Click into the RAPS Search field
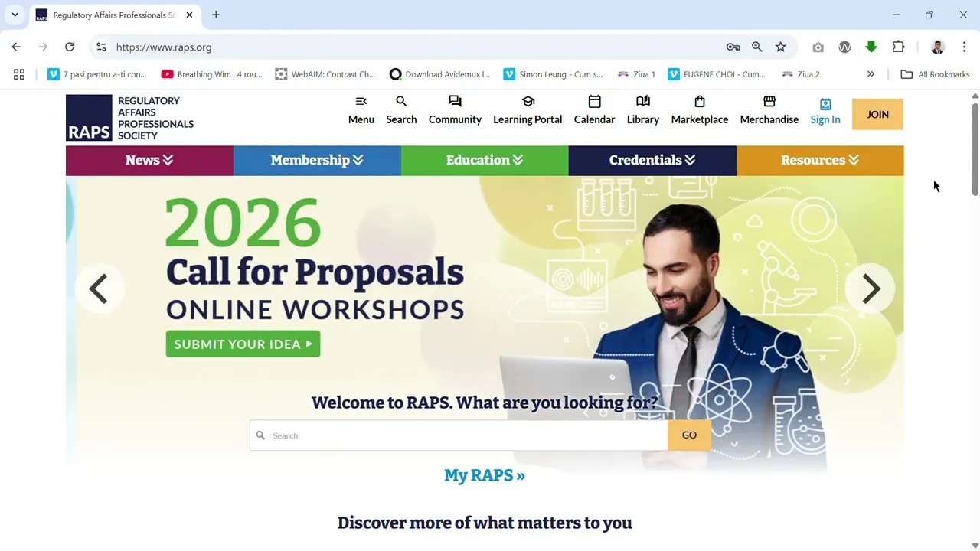The height and width of the screenshot is (551, 980). (x=459, y=435)
